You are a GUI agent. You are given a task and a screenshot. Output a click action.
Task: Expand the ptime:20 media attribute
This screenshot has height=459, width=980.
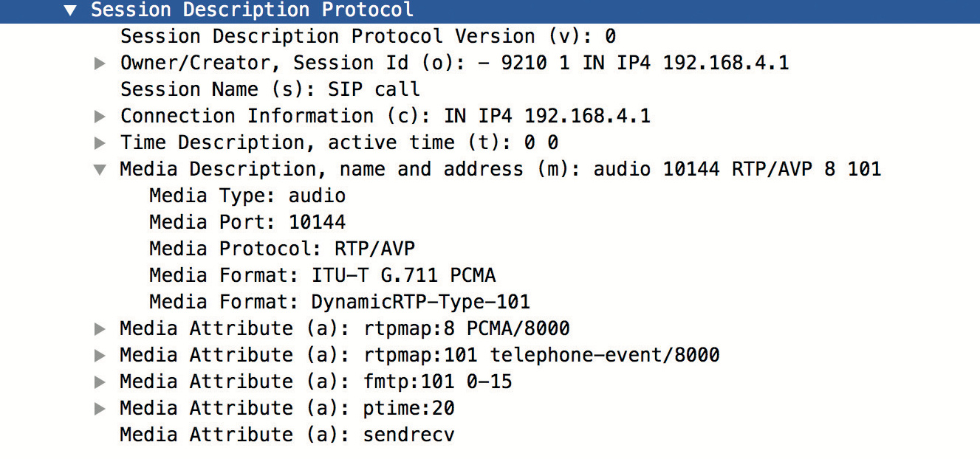(x=100, y=409)
